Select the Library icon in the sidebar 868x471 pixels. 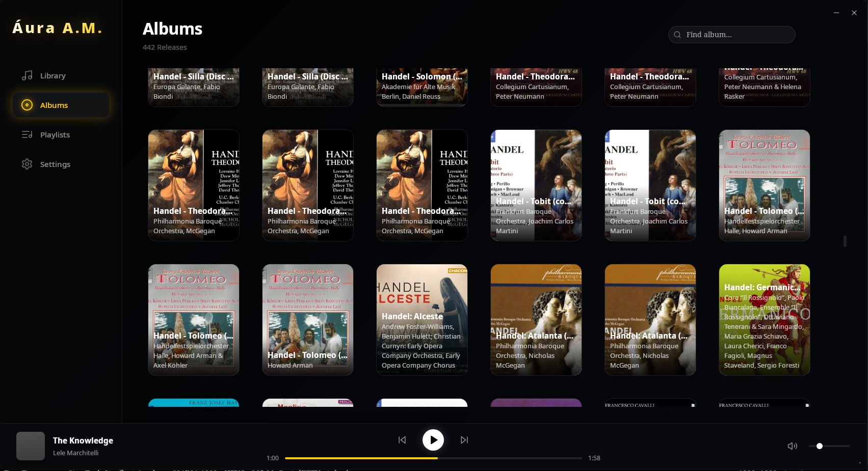tap(27, 75)
